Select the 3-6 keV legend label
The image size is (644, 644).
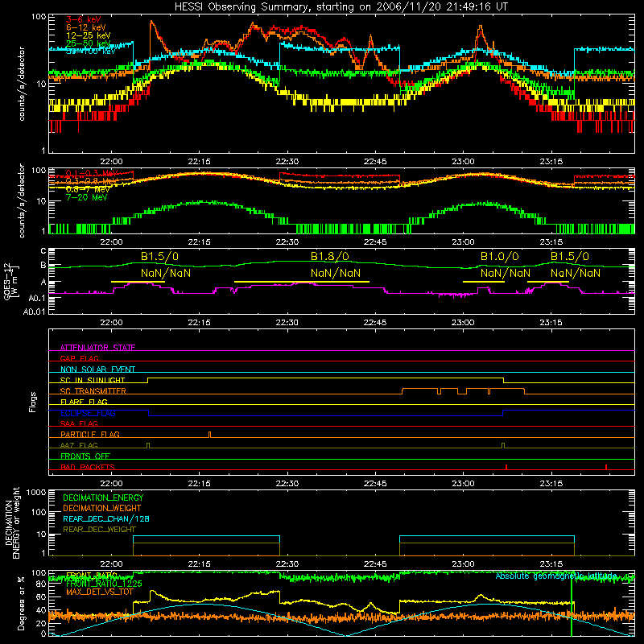click(83, 19)
